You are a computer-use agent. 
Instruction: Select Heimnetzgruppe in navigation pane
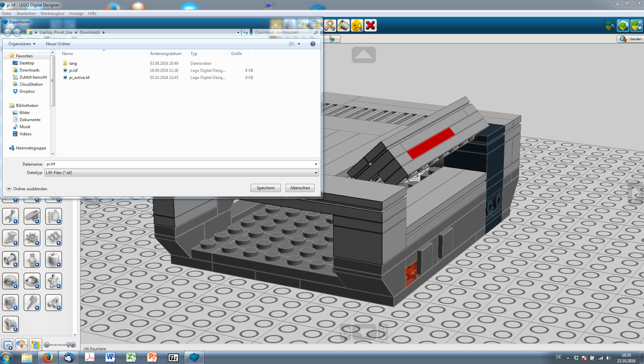[31, 148]
